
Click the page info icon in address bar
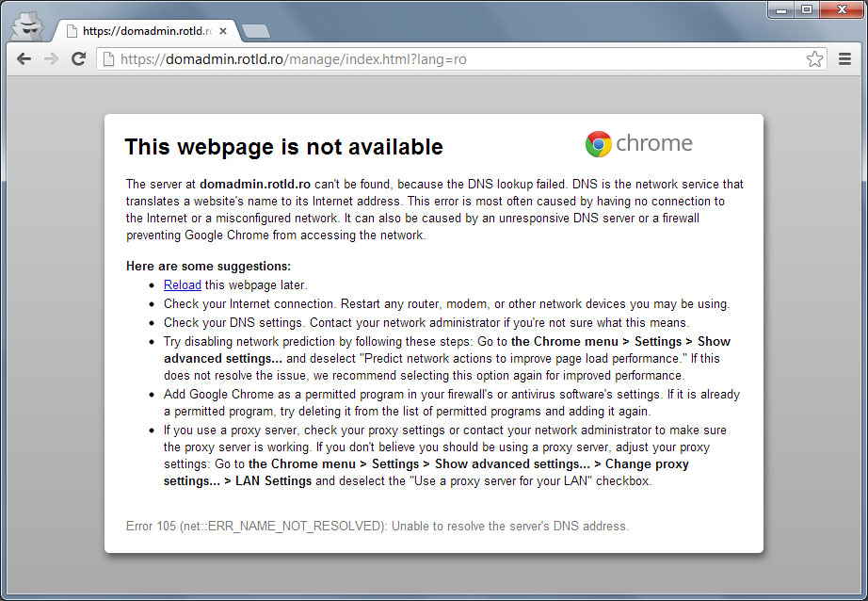click(x=109, y=59)
